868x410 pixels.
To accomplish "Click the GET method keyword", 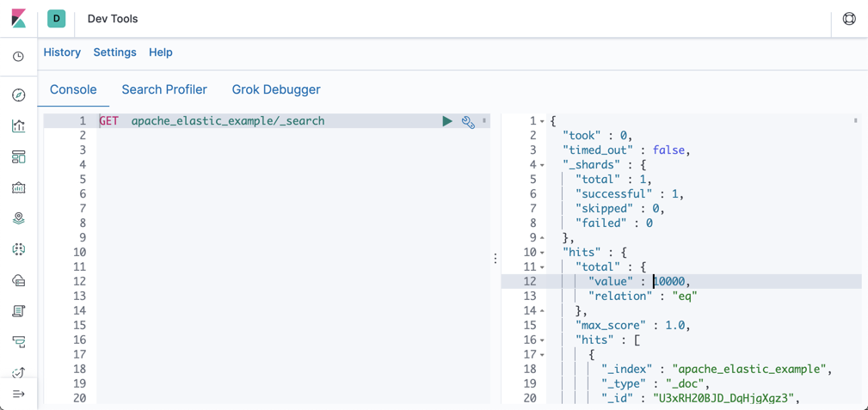I will point(108,121).
